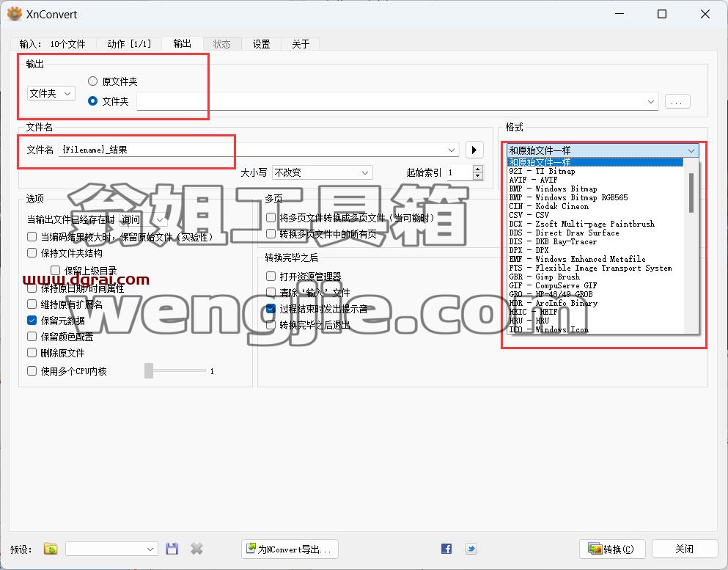Open the 状态 tab
This screenshot has width=728, height=570.
222,44
